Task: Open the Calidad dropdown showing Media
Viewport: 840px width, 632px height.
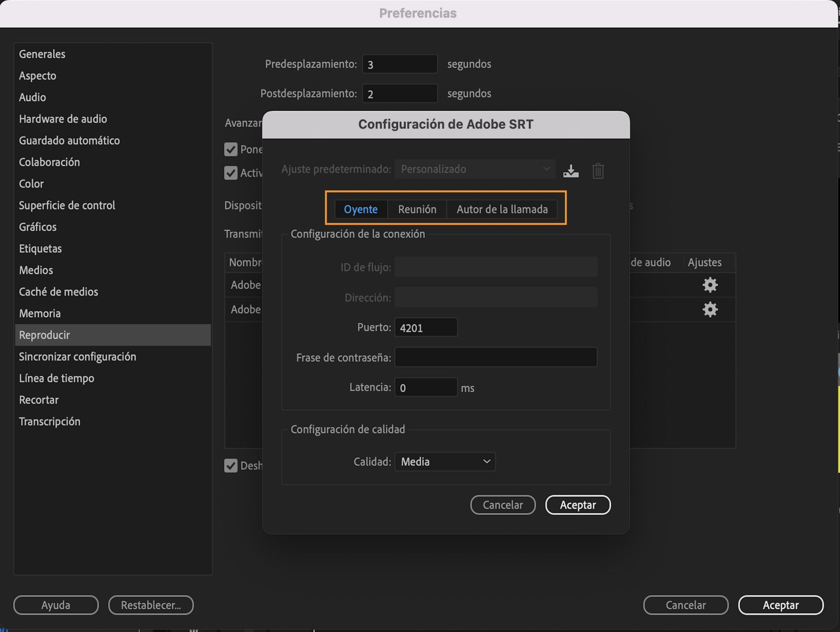Action: [444, 461]
